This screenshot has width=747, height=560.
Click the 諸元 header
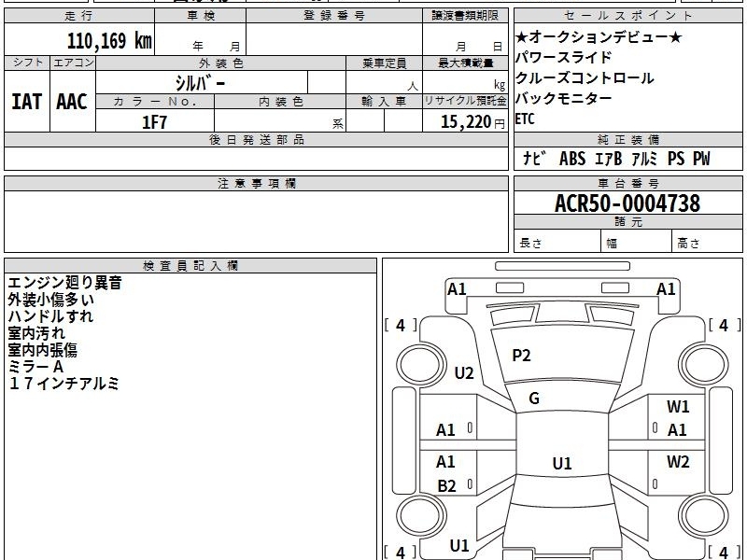point(627,221)
